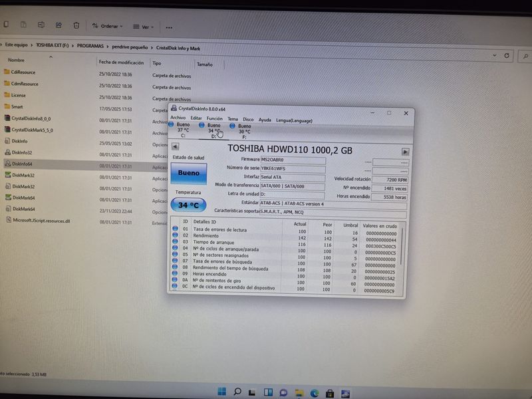This screenshot has width=532, height=399.
Task: Expand the address bar history chevron
Action: pyautogui.click(x=494, y=55)
